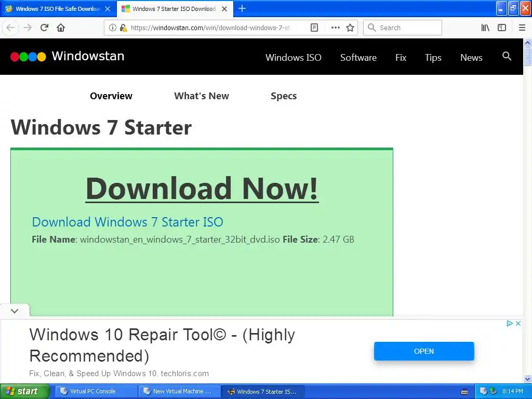Screen dimensions: 532x399
Task: Click the on-screen keyboard tray icon
Action: (x=464, y=392)
